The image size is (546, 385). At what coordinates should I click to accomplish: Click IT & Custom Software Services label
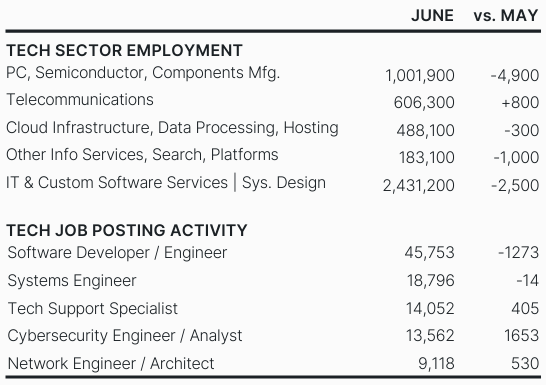[x=117, y=183]
